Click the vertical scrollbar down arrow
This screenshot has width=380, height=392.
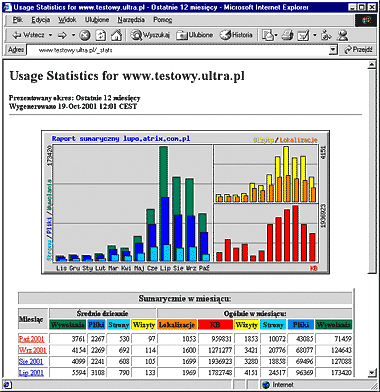pyautogui.click(x=371, y=372)
